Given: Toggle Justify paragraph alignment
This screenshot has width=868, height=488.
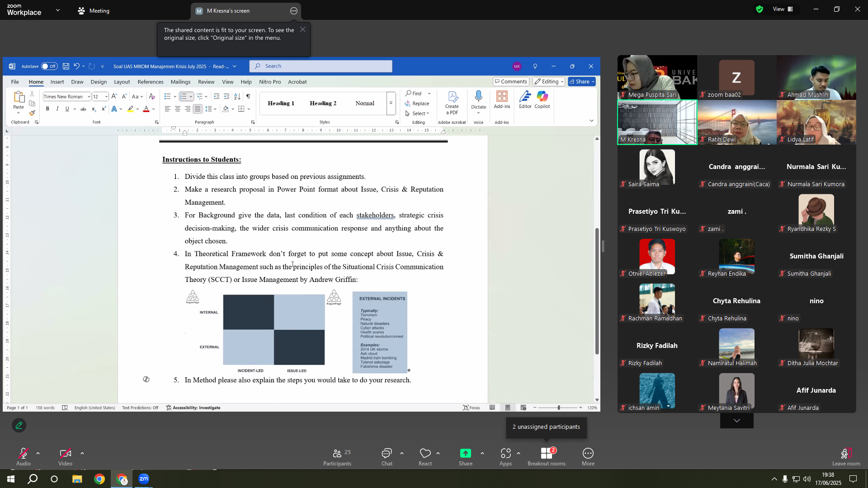Looking at the screenshot, I should (198, 109).
